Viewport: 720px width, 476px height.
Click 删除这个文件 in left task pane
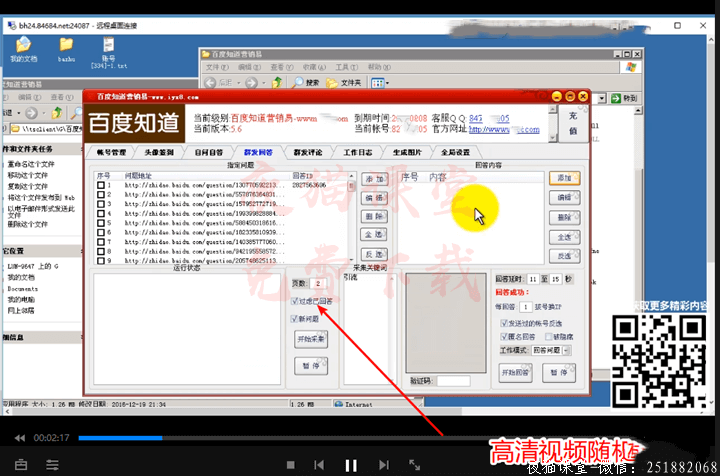(x=27, y=224)
